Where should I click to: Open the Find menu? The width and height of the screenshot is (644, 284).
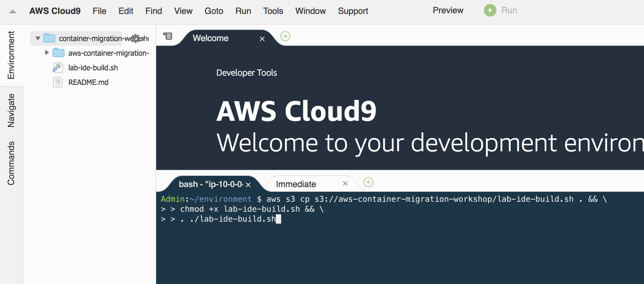pyautogui.click(x=154, y=11)
